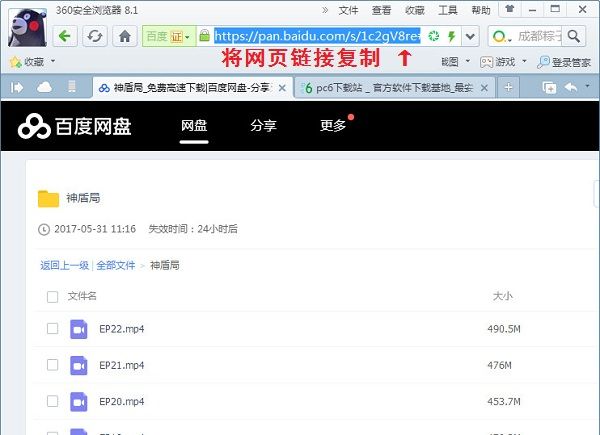Close the pc6下载站 tab
The height and width of the screenshot is (435, 600).
coord(484,88)
